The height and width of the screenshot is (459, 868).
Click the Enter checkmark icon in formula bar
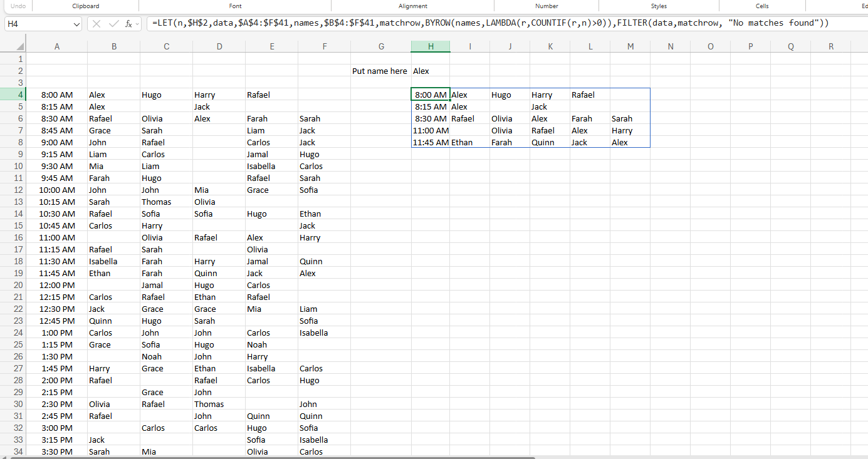pyautogui.click(x=113, y=24)
